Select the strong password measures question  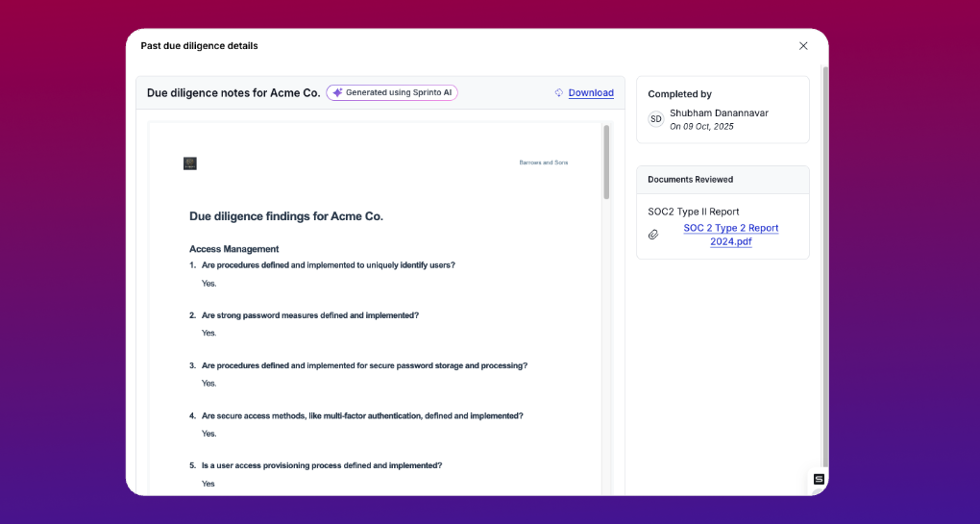click(x=309, y=315)
